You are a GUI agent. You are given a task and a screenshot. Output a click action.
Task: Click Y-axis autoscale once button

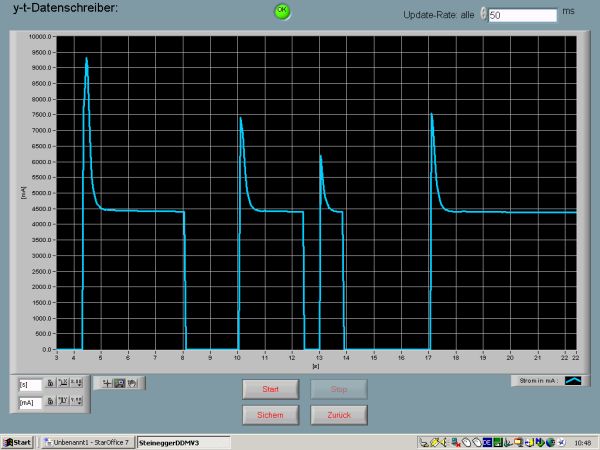(64, 401)
